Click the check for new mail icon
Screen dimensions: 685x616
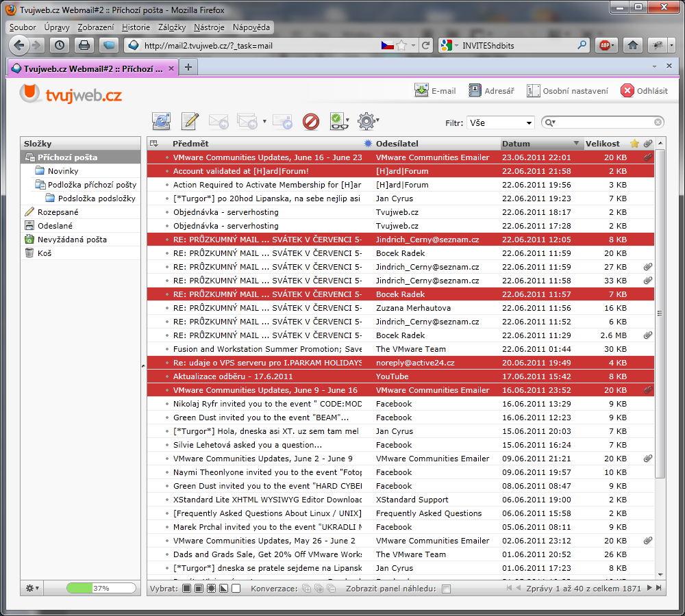click(x=161, y=122)
